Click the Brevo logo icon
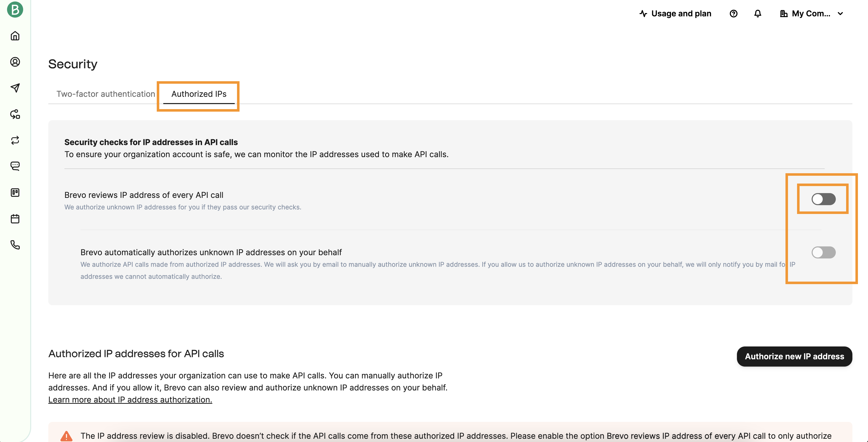Screen dimensions: 868x442 coord(15,9)
